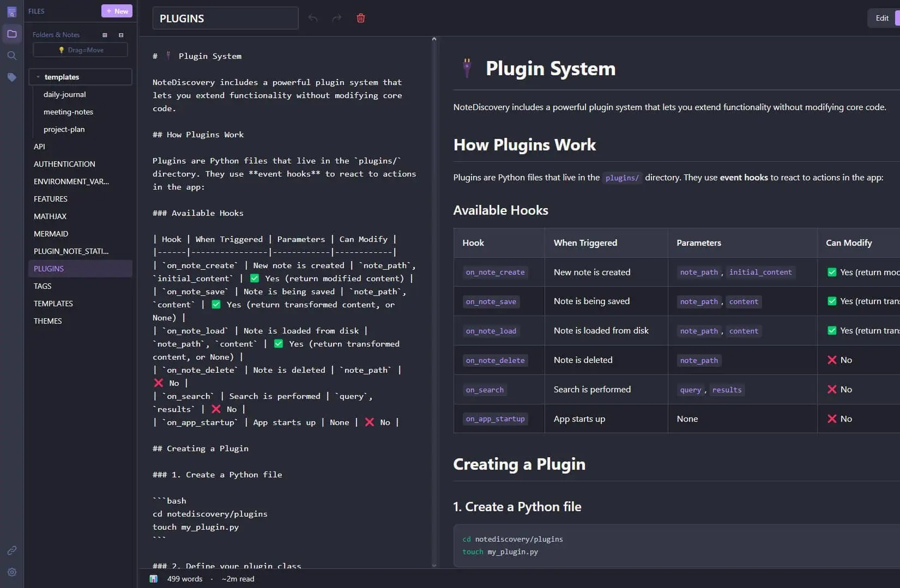Open the search panel magnifier icon

pyautogui.click(x=11, y=56)
